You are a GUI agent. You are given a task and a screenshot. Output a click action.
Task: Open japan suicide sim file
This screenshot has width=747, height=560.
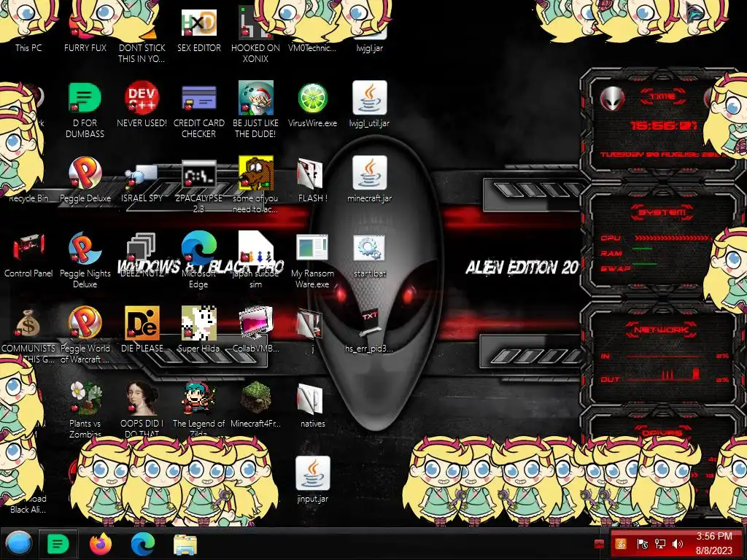click(255, 248)
